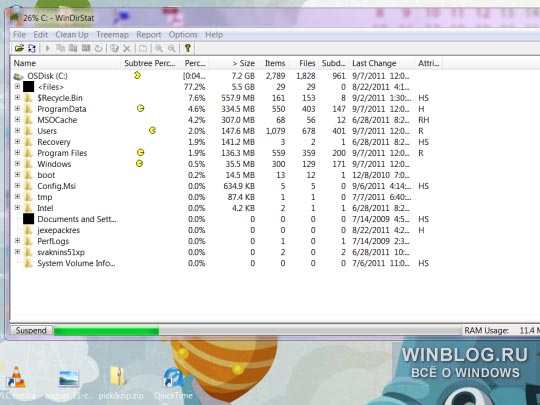Sort by the Size column header
This screenshot has height=405, width=540.
[232, 63]
